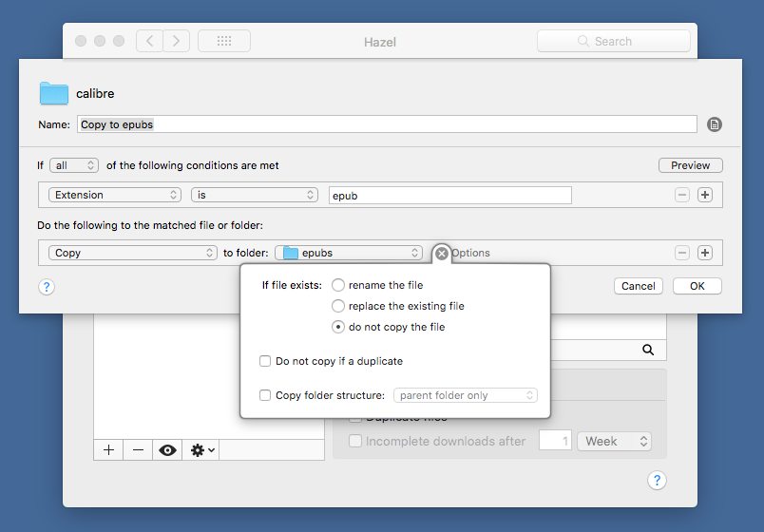This screenshot has width=764, height=532.
Task: Click the Preview button
Action: tap(690, 165)
